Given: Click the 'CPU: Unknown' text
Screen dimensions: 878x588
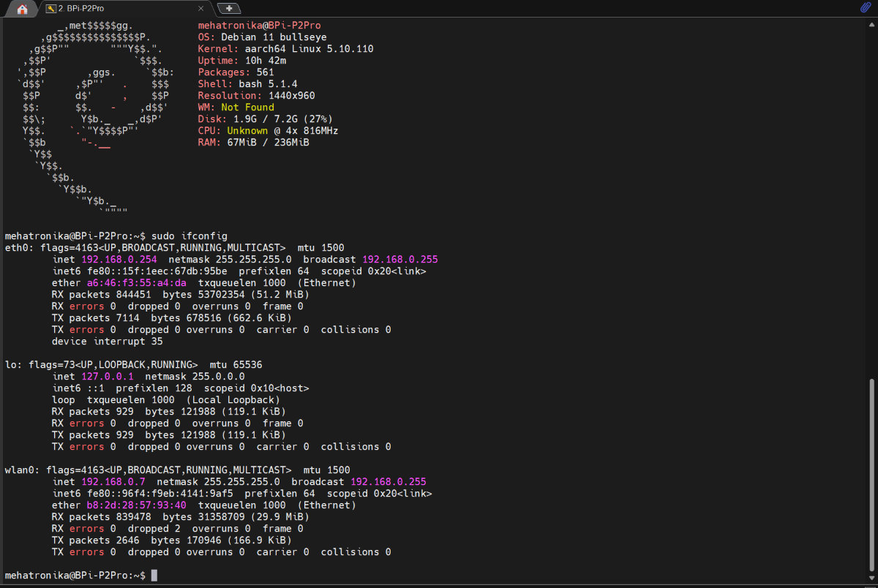Looking at the screenshot, I should click(x=233, y=131).
